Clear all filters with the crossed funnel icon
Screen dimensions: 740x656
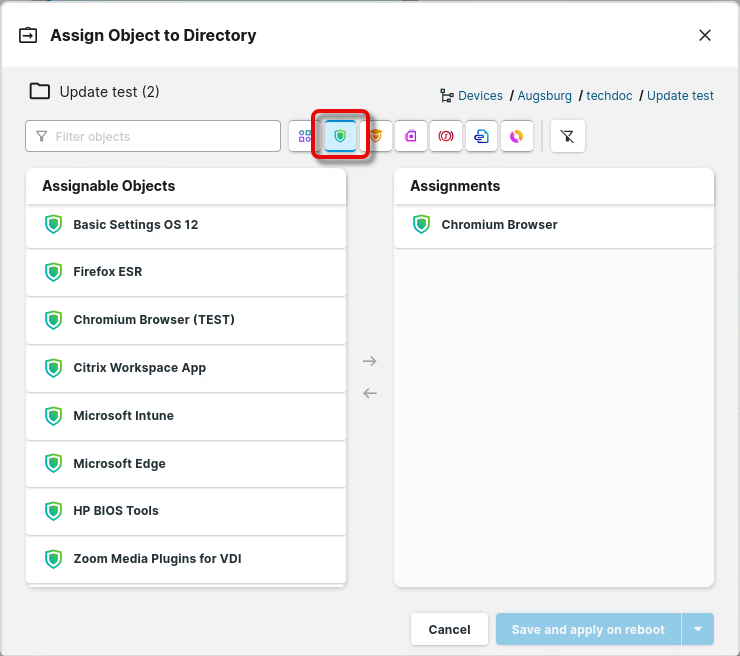tap(567, 136)
